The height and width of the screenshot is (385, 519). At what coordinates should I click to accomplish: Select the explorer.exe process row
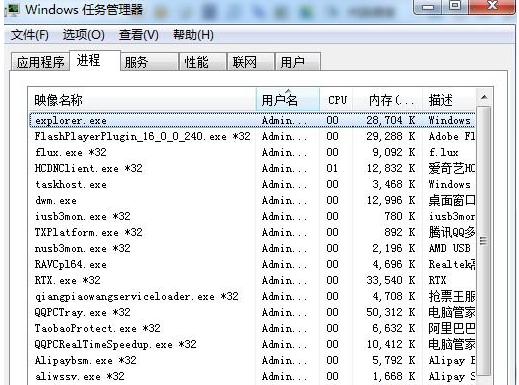[x=252, y=120]
